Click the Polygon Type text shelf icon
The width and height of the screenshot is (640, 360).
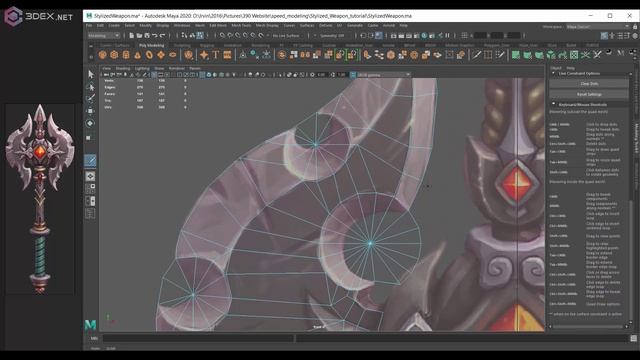click(216, 55)
